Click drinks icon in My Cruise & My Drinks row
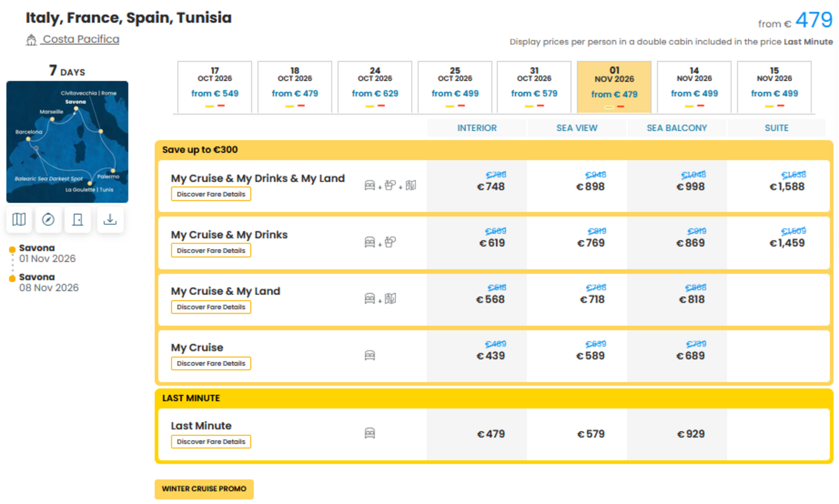This screenshot has height=504, width=839. tap(391, 242)
